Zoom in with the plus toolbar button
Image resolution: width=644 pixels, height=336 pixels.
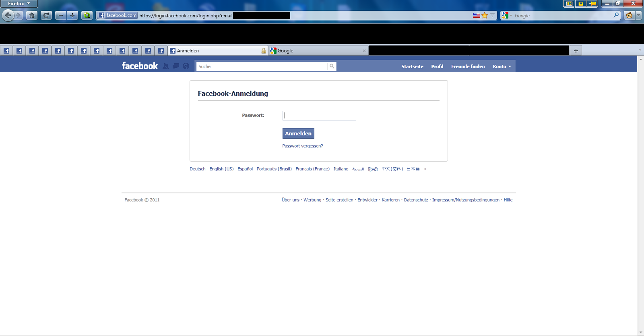point(72,15)
